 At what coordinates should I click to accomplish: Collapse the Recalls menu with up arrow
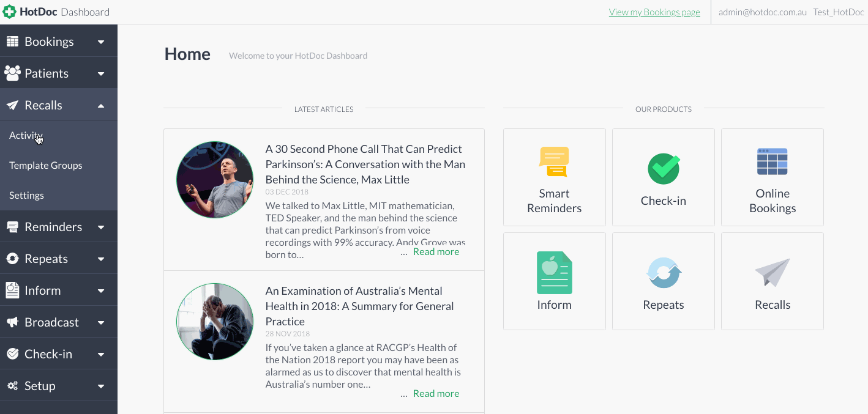click(101, 106)
